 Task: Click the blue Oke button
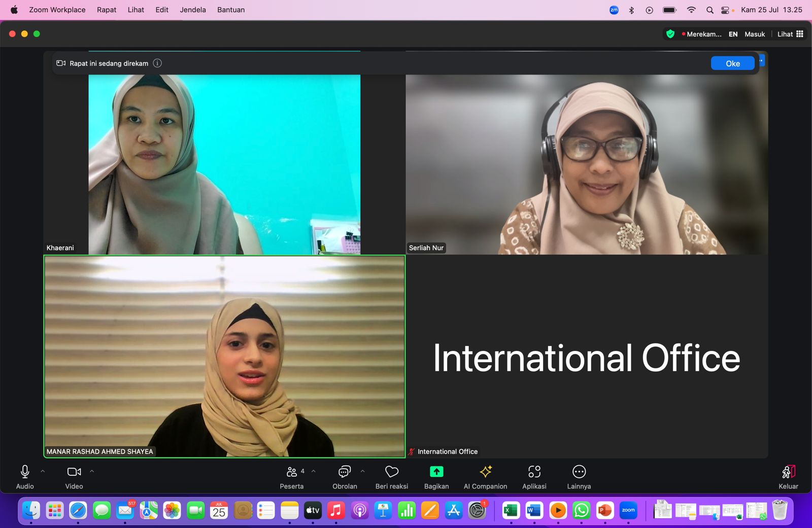(732, 63)
